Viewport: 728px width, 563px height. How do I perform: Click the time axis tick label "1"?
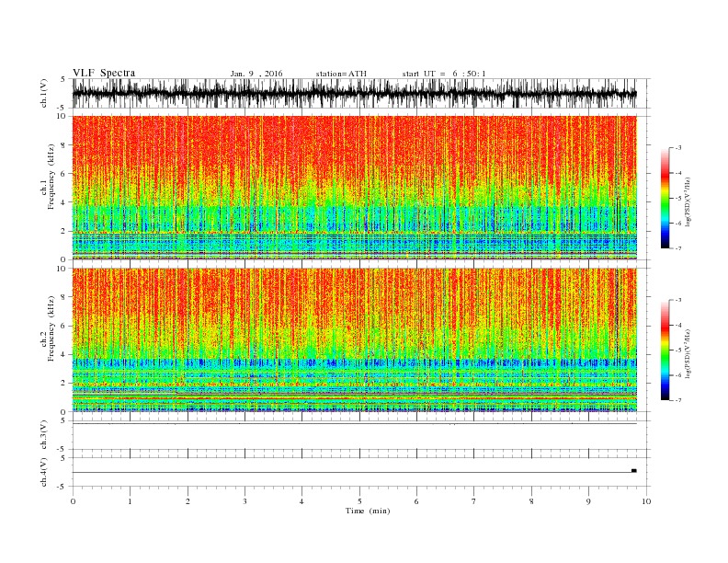(130, 501)
